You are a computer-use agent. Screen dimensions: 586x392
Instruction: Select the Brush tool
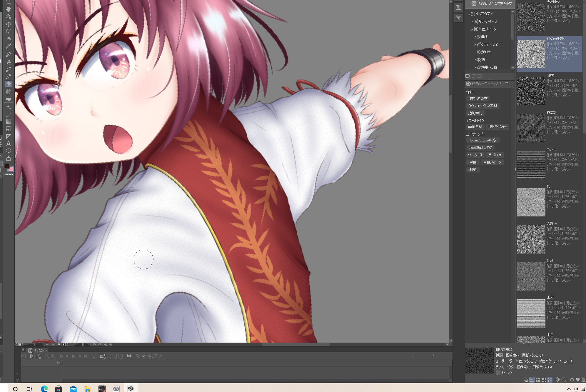point(9,69)
